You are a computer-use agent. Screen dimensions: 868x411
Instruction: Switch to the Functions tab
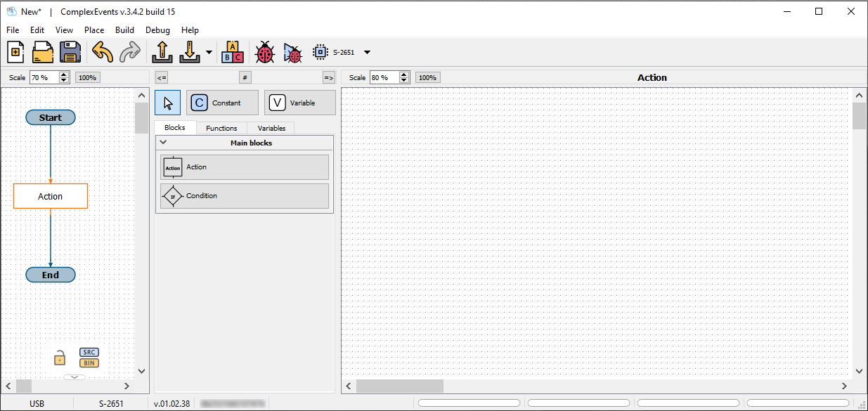221,128
